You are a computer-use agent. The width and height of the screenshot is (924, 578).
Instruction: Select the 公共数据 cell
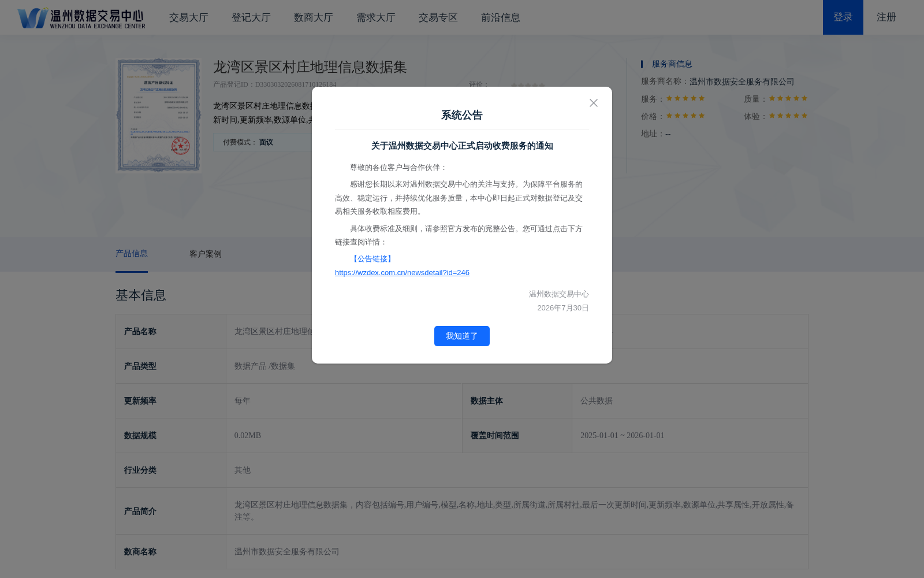(690, 401)
